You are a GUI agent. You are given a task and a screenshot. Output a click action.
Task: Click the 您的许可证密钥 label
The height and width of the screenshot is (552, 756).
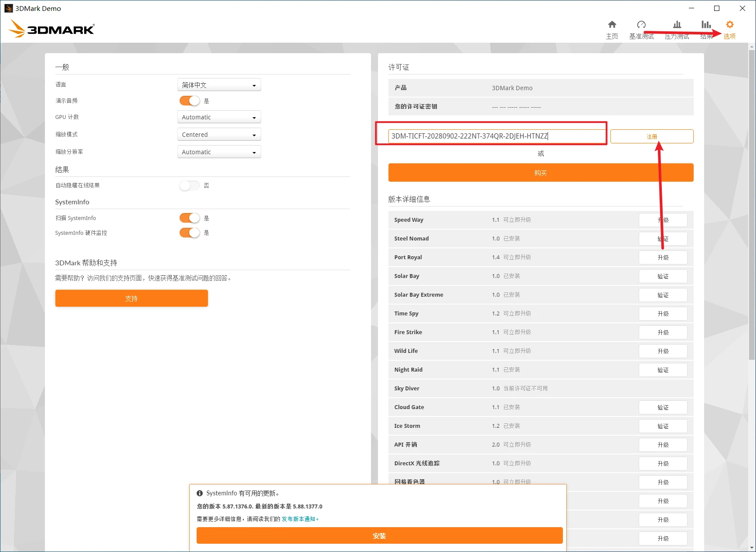416,106
